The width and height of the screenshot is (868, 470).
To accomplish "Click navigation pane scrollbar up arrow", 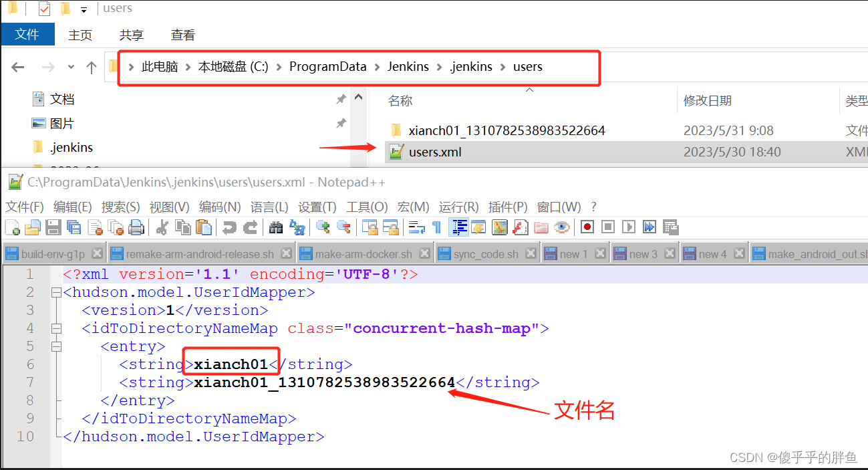I will pyautogui.click(x=359, y=98).
